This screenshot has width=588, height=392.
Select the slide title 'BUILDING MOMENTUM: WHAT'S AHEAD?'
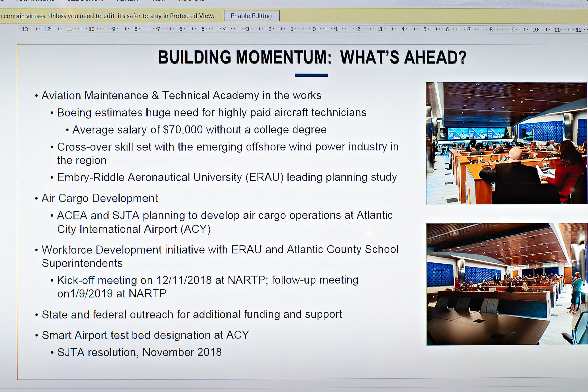tap(312, 57)
